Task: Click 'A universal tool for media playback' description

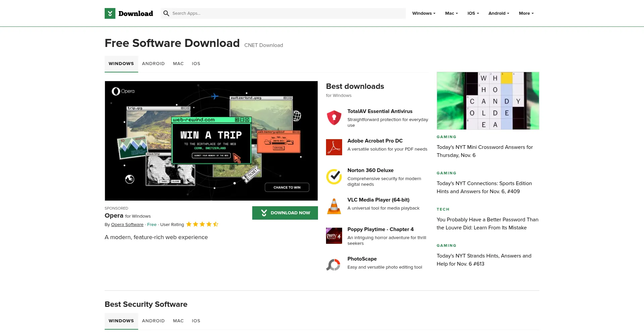Action: pos(383,208)
